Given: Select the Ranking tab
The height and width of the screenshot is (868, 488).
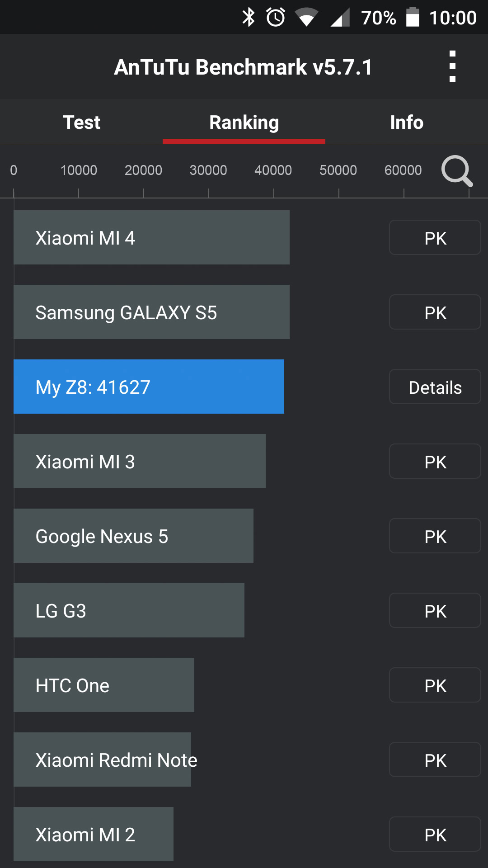Looking at the screenshot, I should [x=244, y=122].
